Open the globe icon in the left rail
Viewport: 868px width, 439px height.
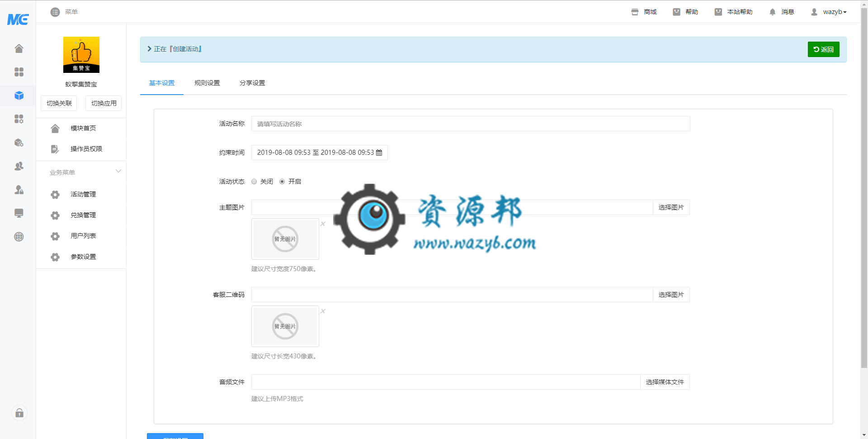pyautogui.click(x=19, y=237)
